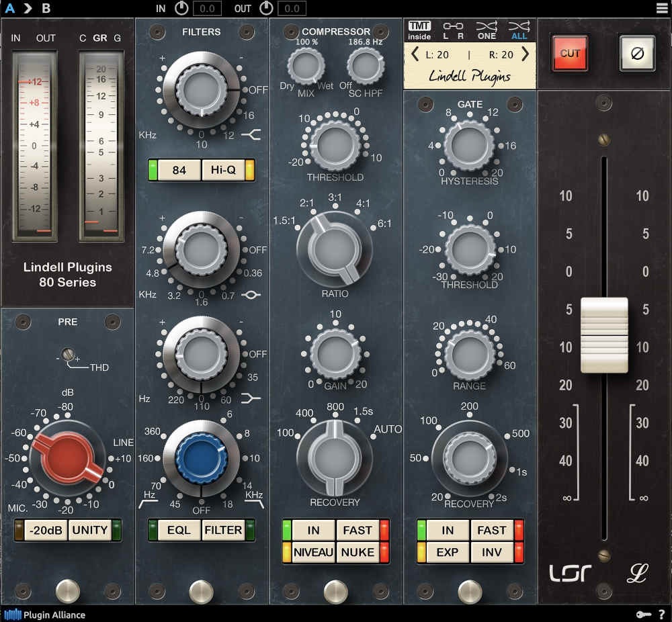Open the hamburger settings menu
This screenshot has height=622, width=672.
pos(662,8)
